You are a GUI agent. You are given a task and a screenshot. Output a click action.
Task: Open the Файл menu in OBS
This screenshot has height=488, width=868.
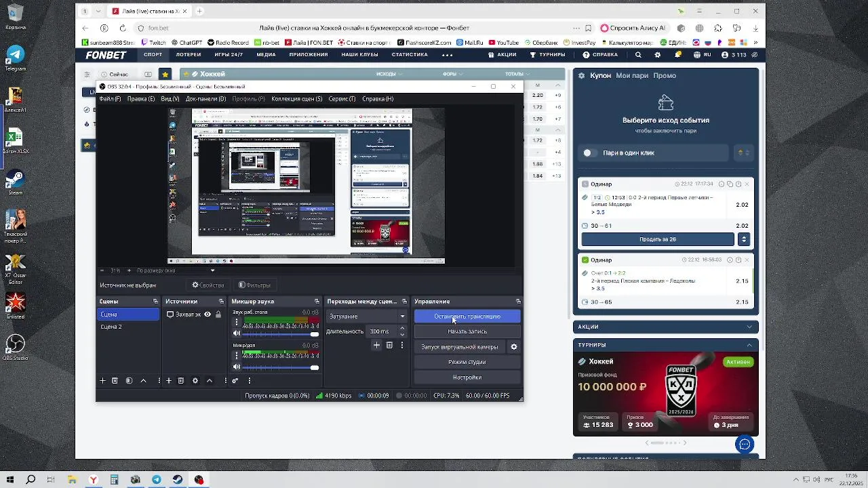coord(110,99)
